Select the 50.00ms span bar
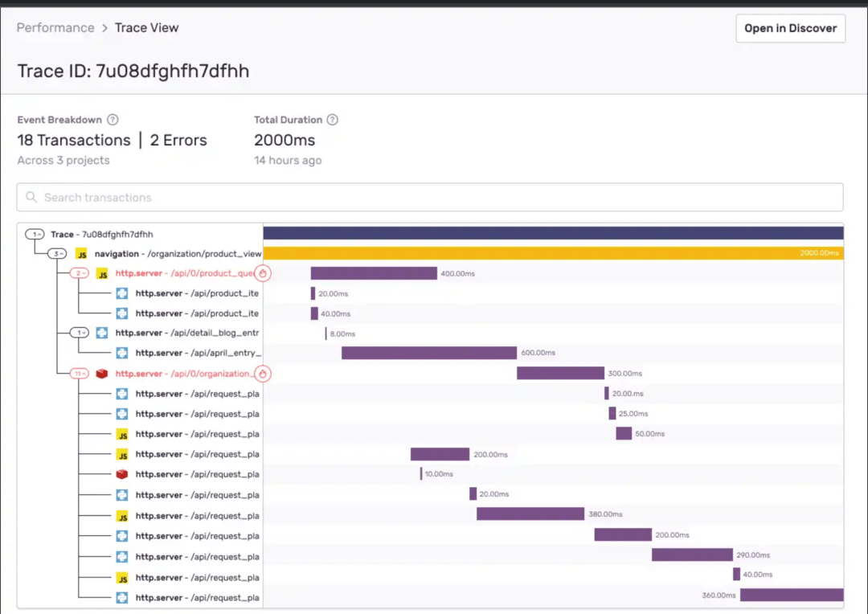Screen dimensions: 868x614 coord(624,433)
